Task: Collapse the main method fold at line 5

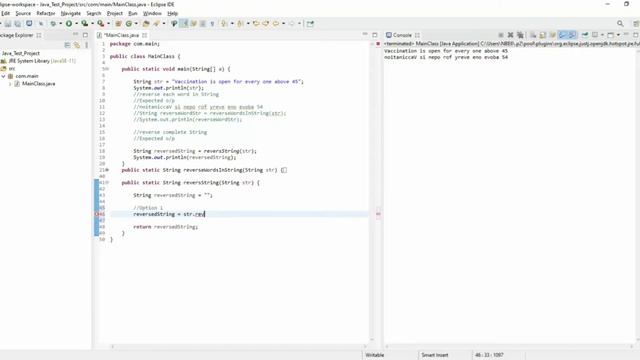Action: (107, 69)
